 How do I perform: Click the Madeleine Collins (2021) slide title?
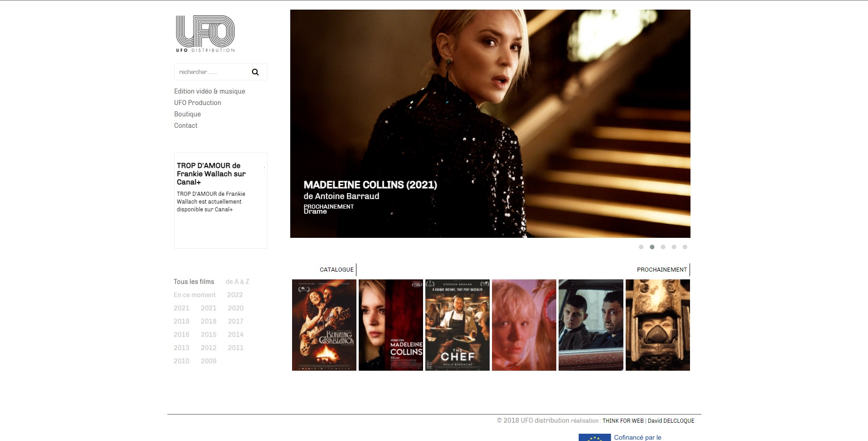(x=370, y=185)
